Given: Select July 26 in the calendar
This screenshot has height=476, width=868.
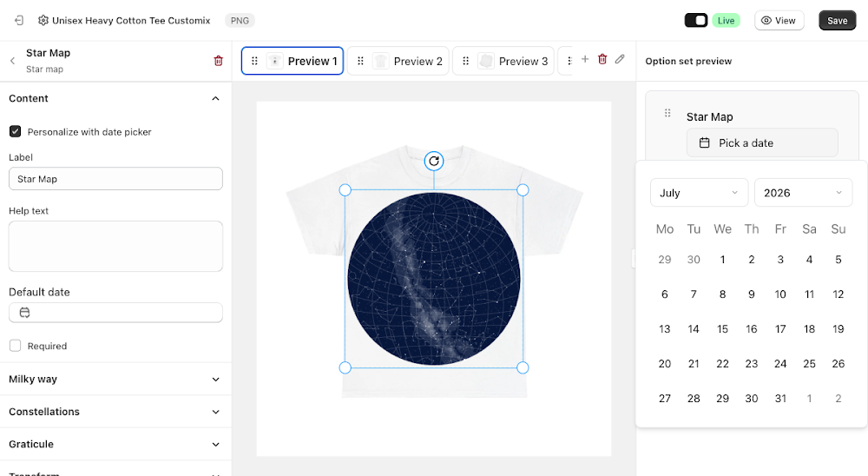Looking at the screenshot, I should pyautogui.click(x=838, y=363).
